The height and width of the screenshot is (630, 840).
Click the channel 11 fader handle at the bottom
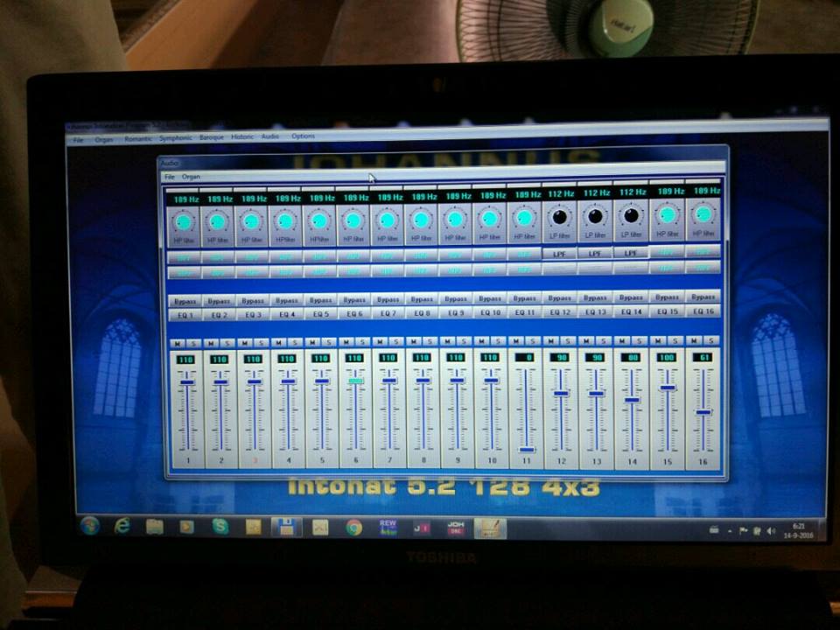point(526,450)
